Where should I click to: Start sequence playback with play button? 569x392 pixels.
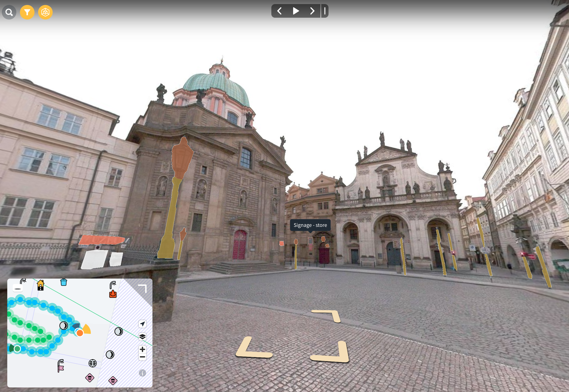pyautogui.click(x=296, y=11)
